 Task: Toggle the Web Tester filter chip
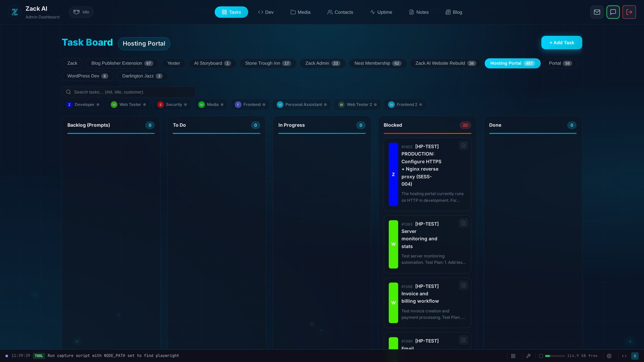(x=128, y=105)
